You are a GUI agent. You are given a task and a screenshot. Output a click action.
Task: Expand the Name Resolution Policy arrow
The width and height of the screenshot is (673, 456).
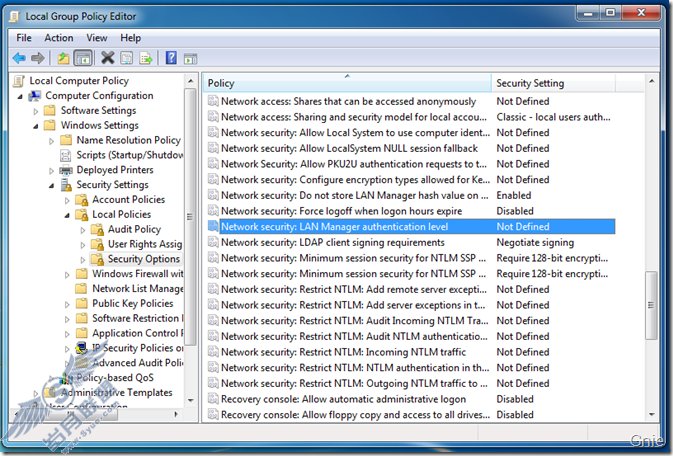click(51, 141)
